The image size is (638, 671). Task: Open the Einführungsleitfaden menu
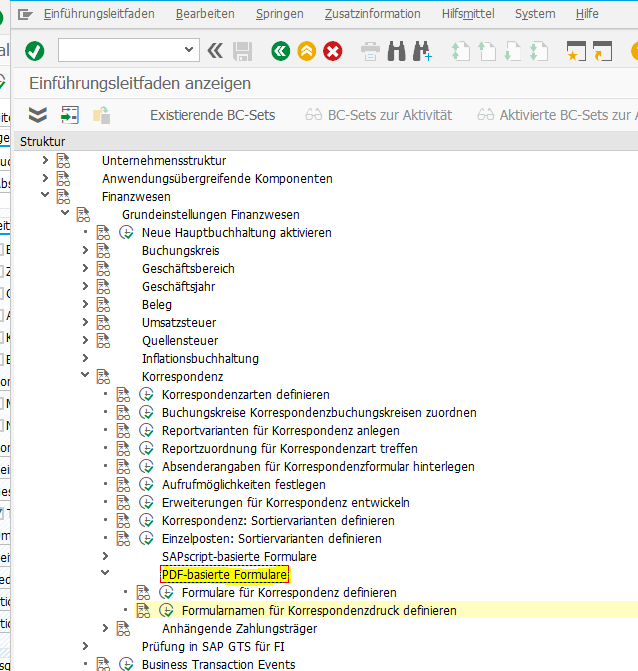[x=99, y=14]
